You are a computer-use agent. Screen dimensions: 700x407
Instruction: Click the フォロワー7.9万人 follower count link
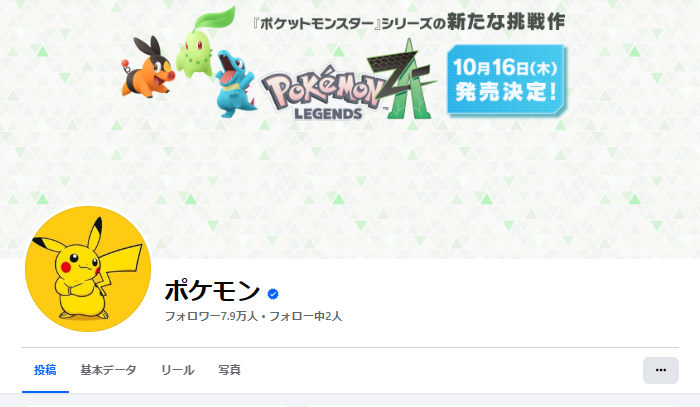pyautogui.click(x=211, y=316)
